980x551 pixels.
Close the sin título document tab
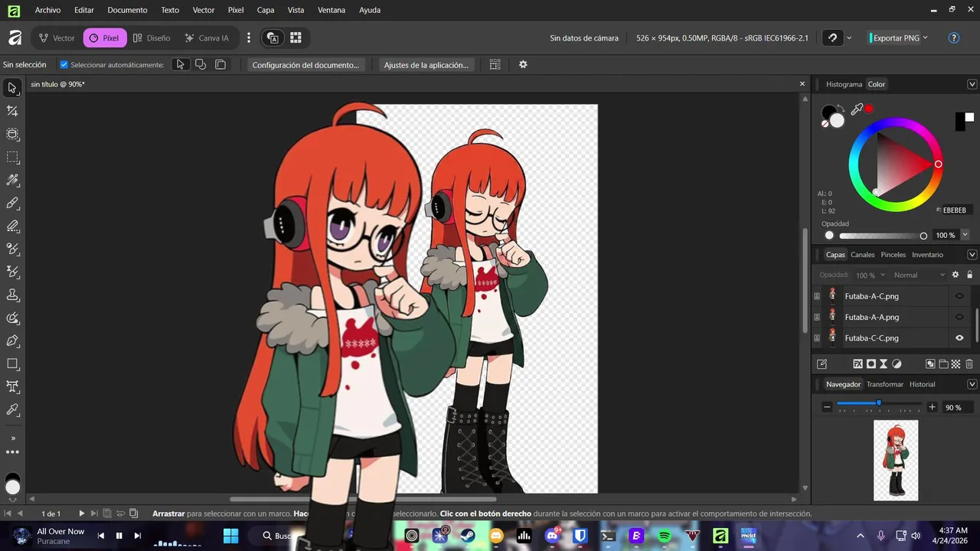(x=802, y=84)
